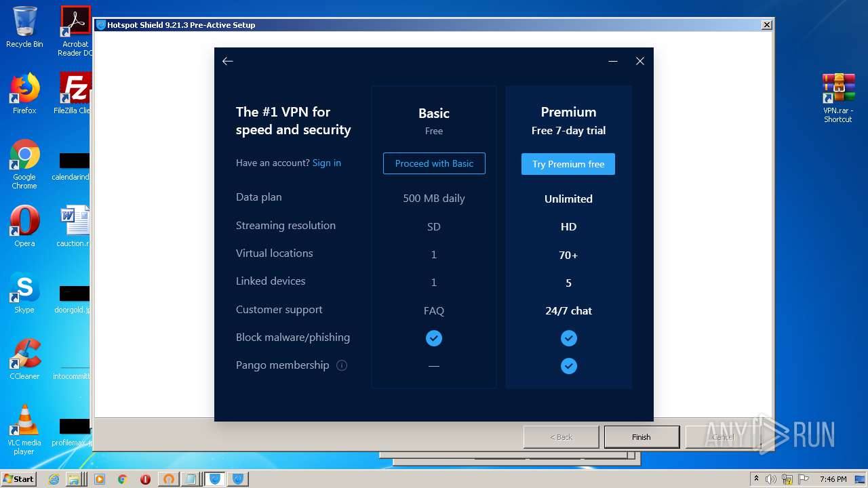Click the "HD" streaming resolution value
This screenshot has height=488, width=868.
click(x=568, y=227)
